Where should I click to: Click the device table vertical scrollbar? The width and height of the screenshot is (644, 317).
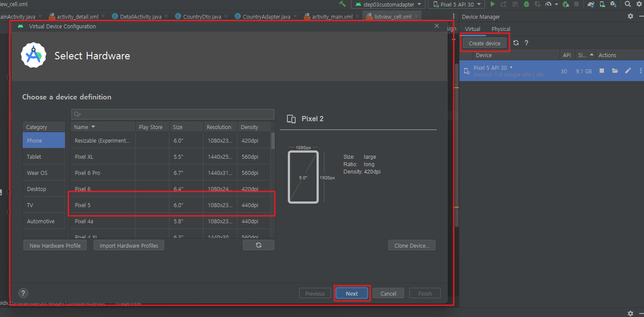(x=273, y=140)
